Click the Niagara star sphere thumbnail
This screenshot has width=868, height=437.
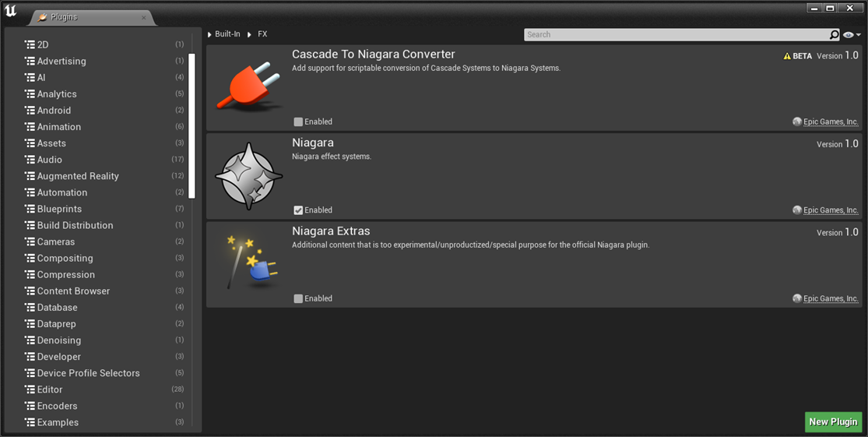[249, 176]
